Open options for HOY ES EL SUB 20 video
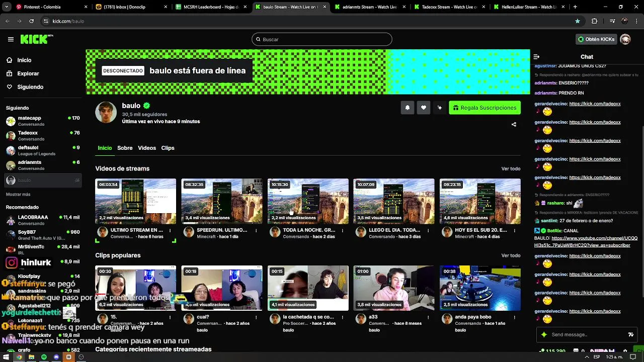The height and width of the screenshot is (362, 644). coord(514,230)
